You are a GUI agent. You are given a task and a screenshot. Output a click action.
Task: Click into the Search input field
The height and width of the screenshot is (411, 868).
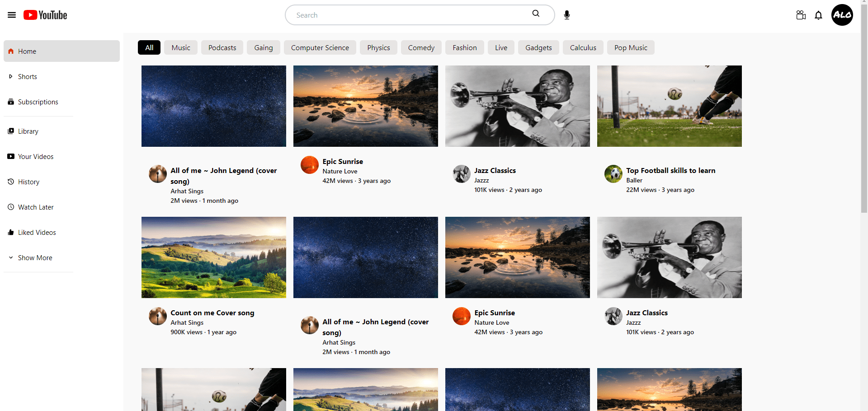407,15
